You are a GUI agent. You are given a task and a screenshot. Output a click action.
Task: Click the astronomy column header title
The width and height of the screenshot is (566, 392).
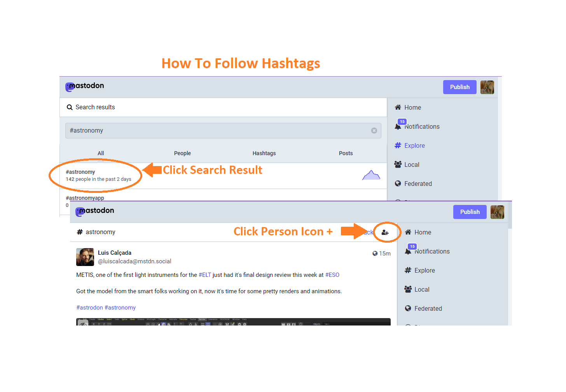click(100, 232)
